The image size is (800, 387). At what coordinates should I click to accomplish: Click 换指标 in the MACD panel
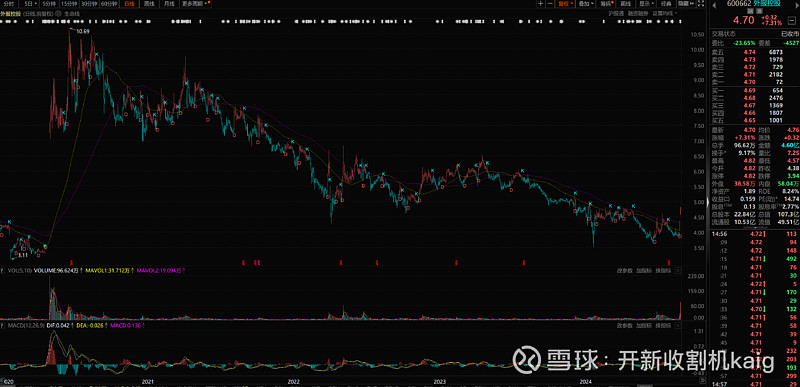[x=663, y=325]
